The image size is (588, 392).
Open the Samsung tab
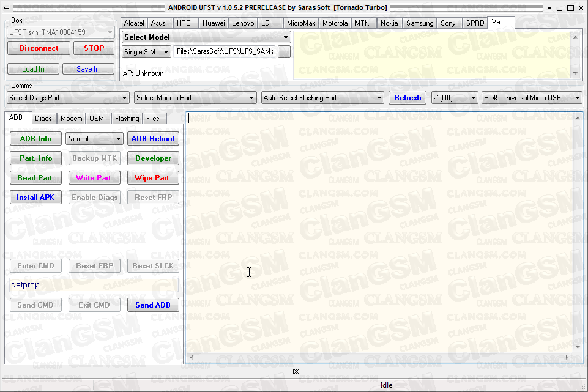click(420, 23)
